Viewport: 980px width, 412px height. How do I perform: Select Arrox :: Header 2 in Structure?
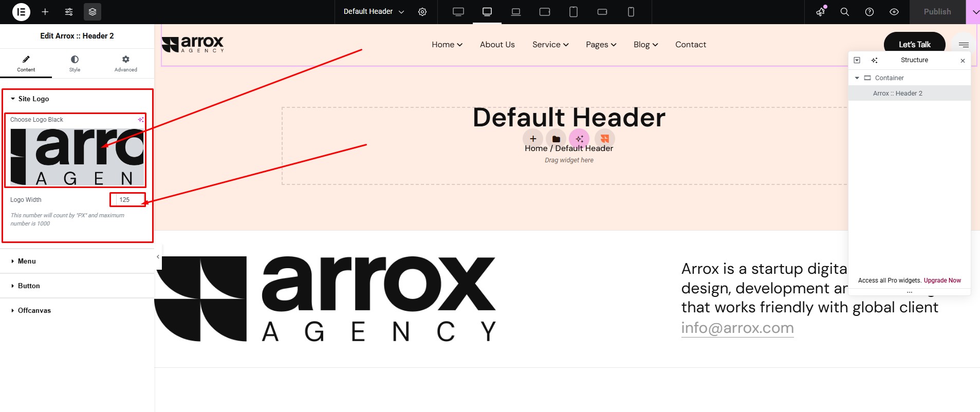[x=909, y=93]
